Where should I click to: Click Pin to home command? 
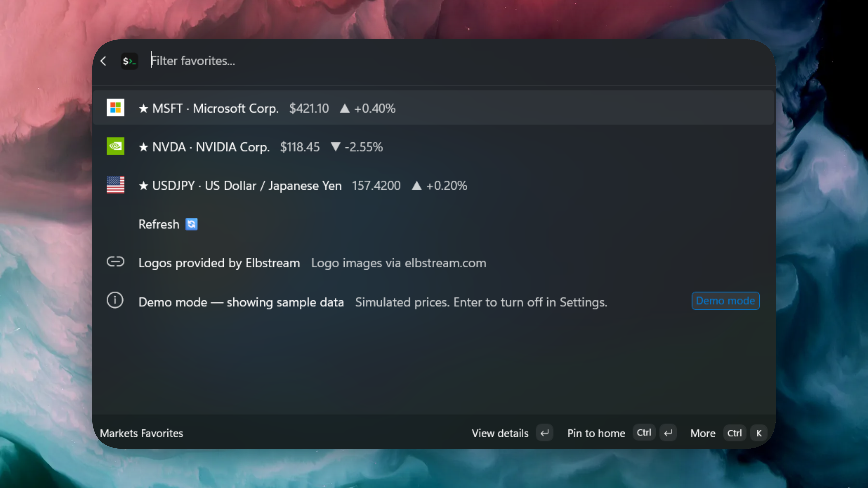pos(596,433)
